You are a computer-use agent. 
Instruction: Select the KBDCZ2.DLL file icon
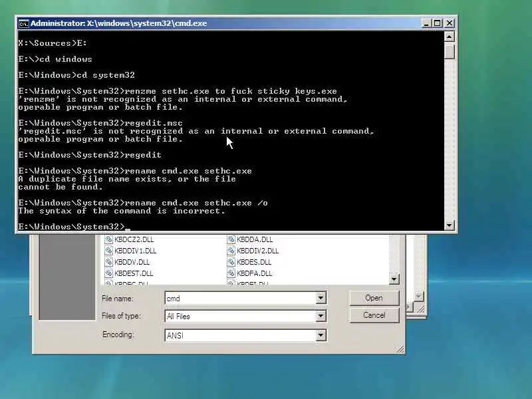coord(108,239)
